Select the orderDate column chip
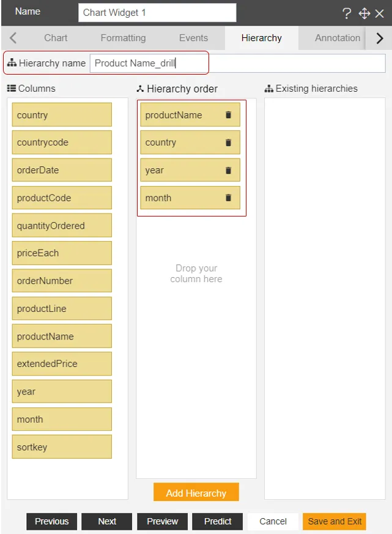 61,169
